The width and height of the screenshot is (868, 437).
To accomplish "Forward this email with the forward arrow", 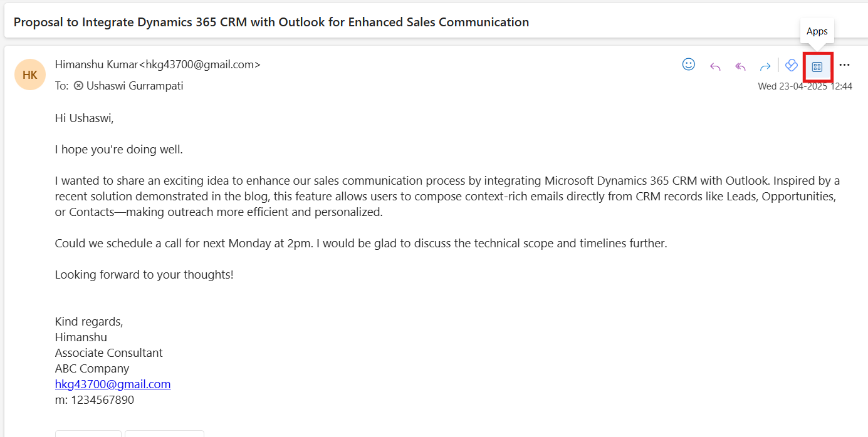I will (765, 66).
